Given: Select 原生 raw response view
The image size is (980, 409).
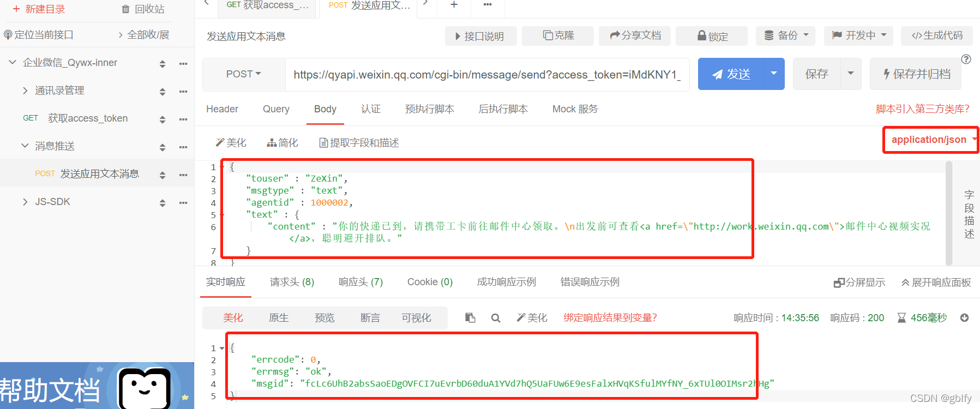Looking at the screenshot, I should point(279,318).
